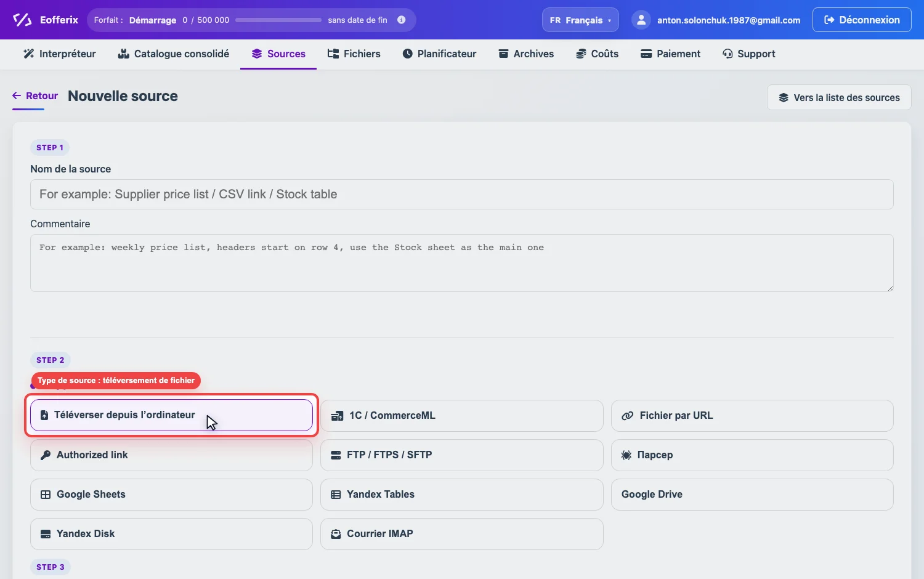Go to the Planificateur tab
This screenshot has width=924, height=579.
pyautogui.click(x=439, y=54)
